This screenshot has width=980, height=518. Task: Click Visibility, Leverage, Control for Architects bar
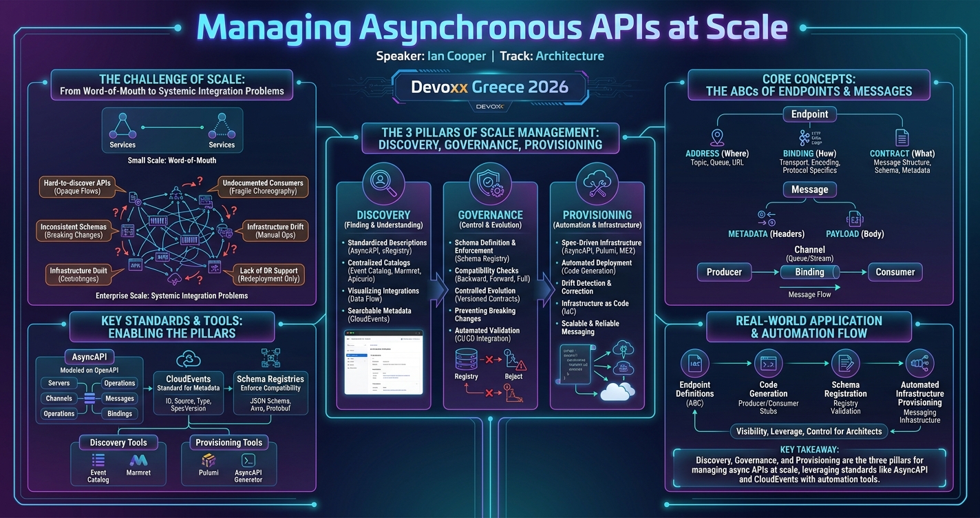[809, 431]
